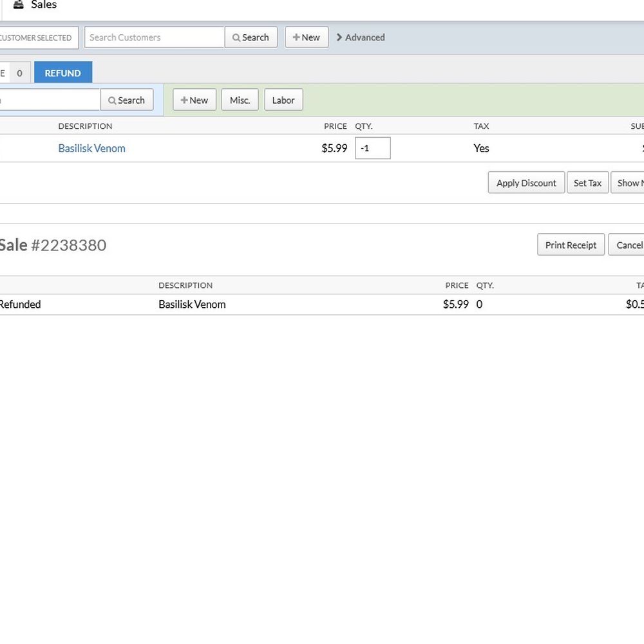Add a Misc. charge

(x=240, y=100)
